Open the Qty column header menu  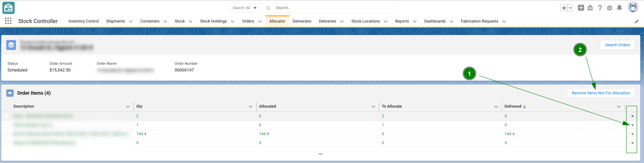coord(251,107)
